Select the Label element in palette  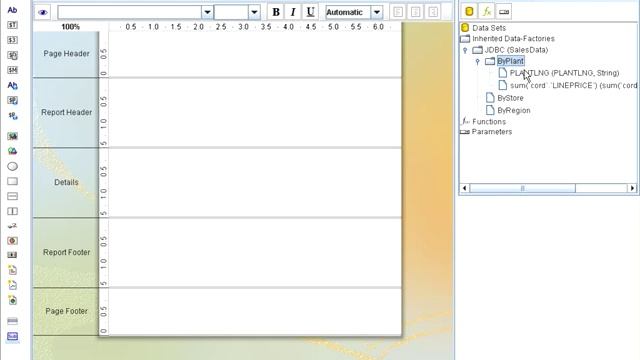[x=12, y=10]
